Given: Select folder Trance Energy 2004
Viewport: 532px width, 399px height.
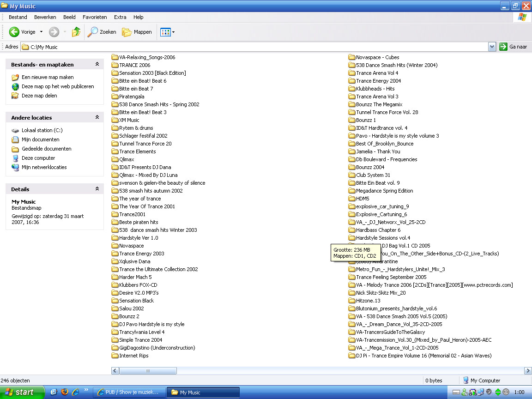Looking at the screenshot, I should [x=375, y=81].
